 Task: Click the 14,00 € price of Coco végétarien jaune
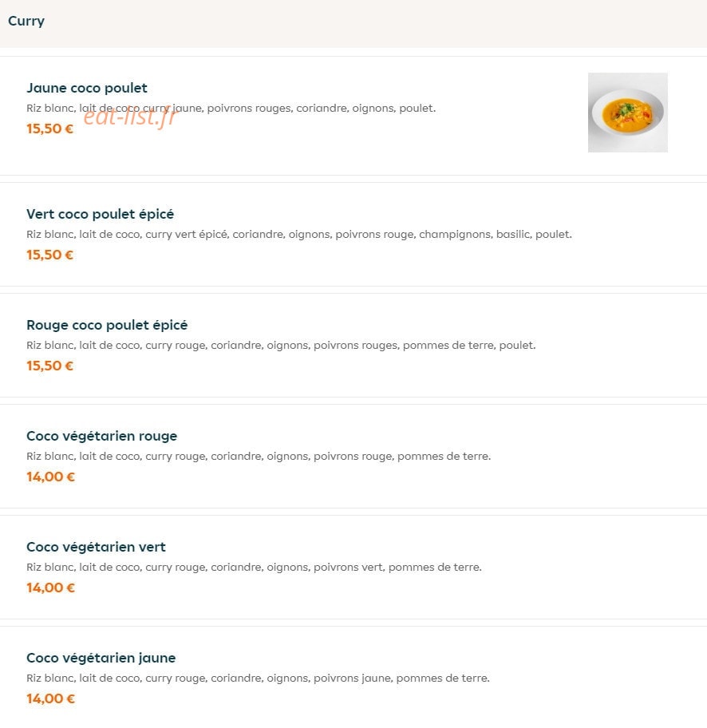[x=50, y=698]
